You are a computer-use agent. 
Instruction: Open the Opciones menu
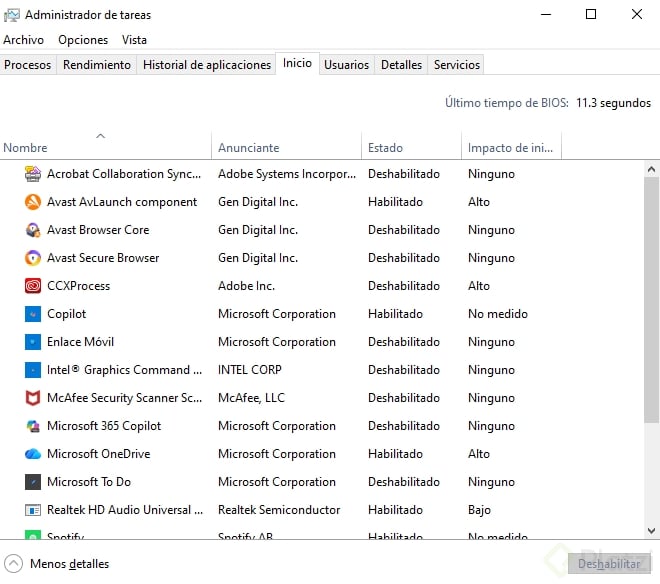click(x=83, y=40)
